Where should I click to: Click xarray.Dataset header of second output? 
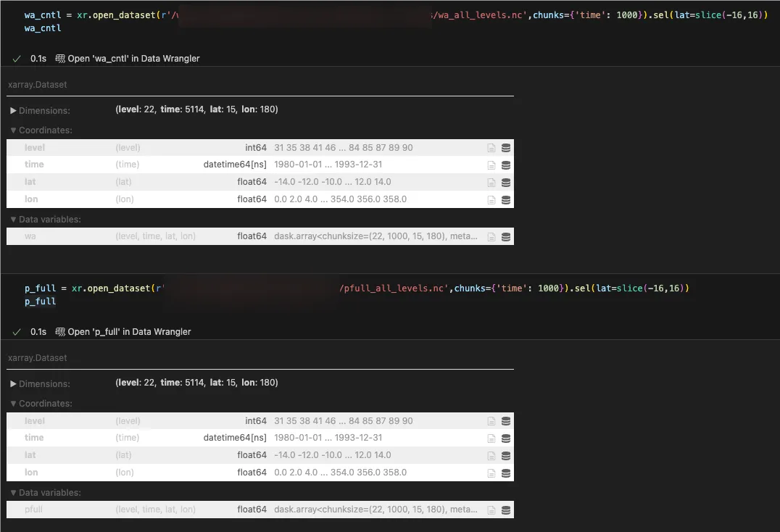pyautogui.click(x=37, y=358)
